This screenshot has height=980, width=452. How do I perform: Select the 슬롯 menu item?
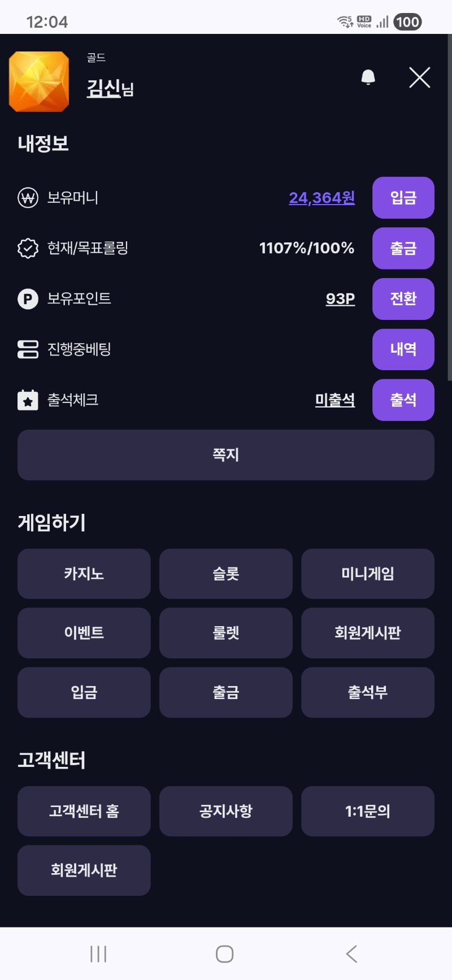pos(226,574)
